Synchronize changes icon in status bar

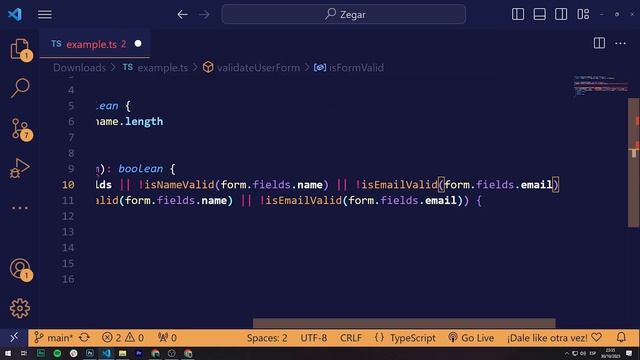(x=84, y=338)
